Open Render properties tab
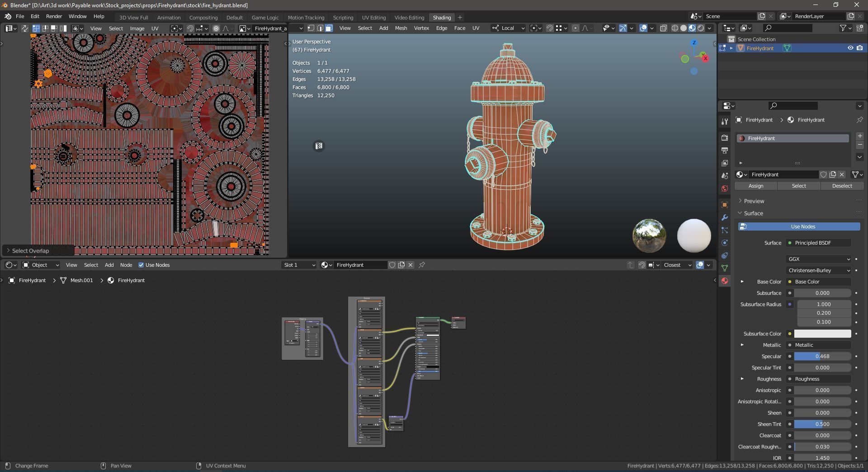868x472 pixels. (725, 137)
